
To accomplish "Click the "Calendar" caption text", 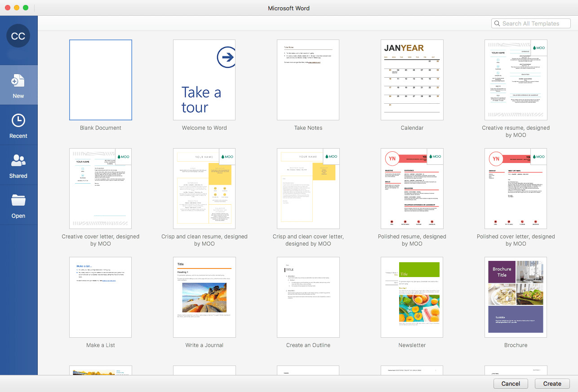I will click(x=412, y=128).
